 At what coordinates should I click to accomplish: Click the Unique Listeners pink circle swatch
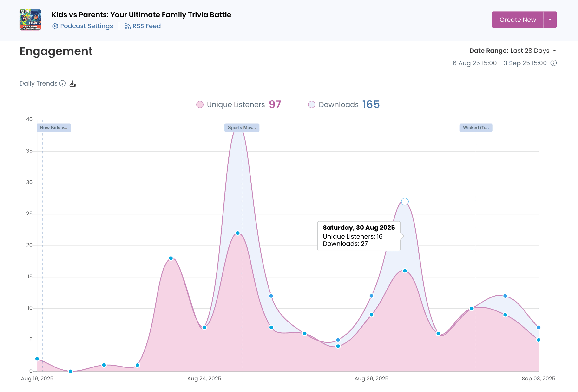(200, 105)
